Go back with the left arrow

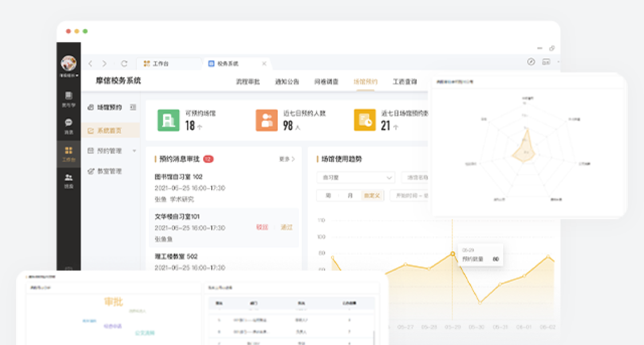(90, 64)
